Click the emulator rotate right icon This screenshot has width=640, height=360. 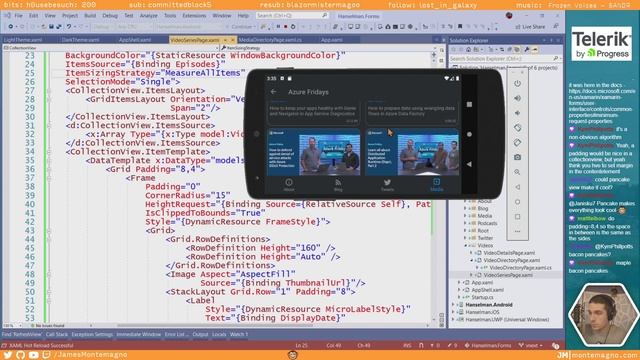[518, 142]
